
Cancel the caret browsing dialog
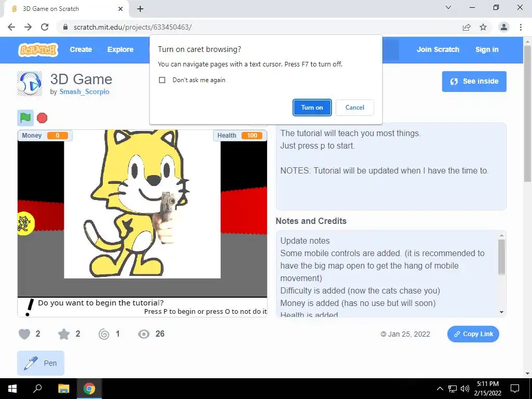tap(355, 108)
